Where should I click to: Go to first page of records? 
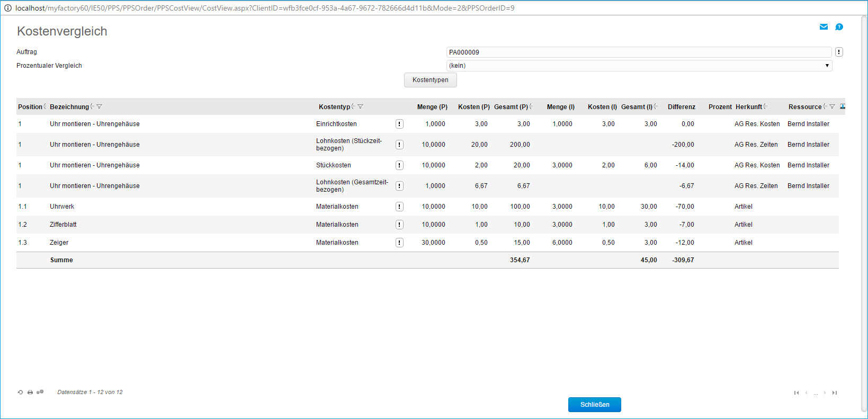point(797,393)
